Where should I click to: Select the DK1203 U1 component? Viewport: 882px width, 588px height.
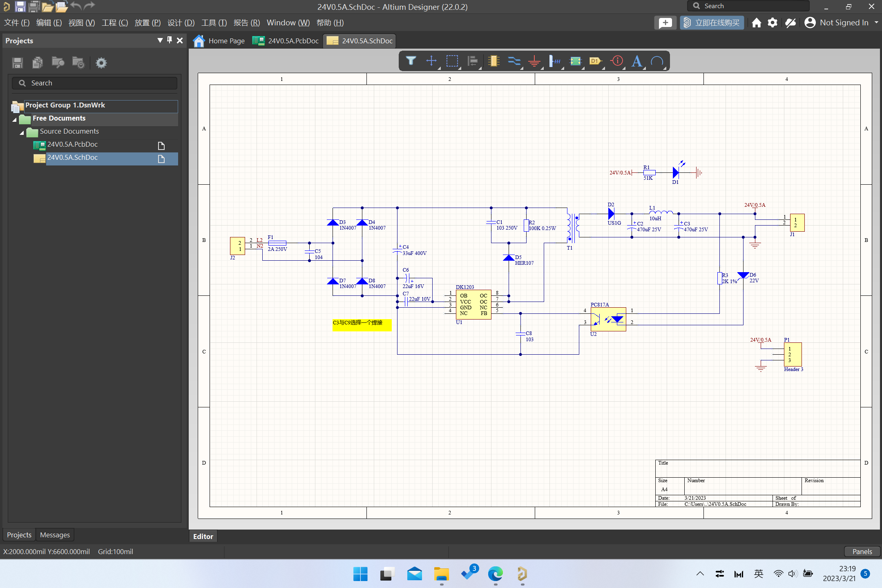tap(473, 304)
